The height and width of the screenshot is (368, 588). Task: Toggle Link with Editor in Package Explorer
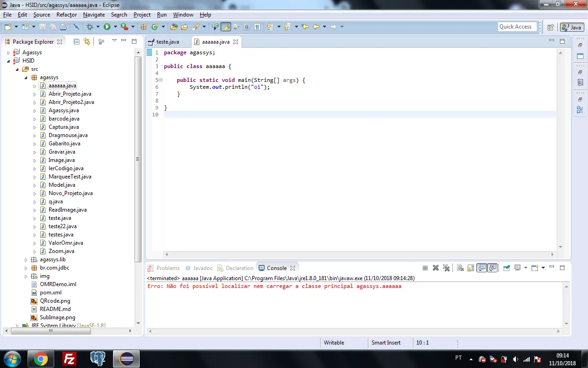(87, 41)
